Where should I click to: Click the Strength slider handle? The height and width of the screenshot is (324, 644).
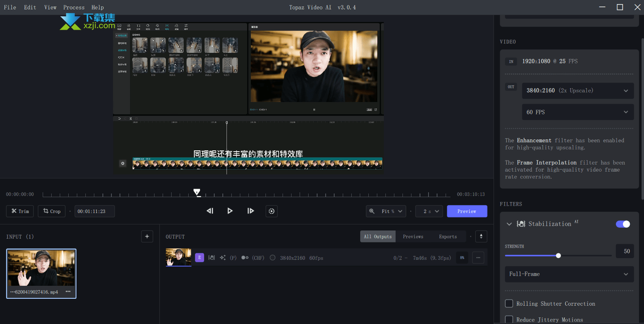pos(558,256)
